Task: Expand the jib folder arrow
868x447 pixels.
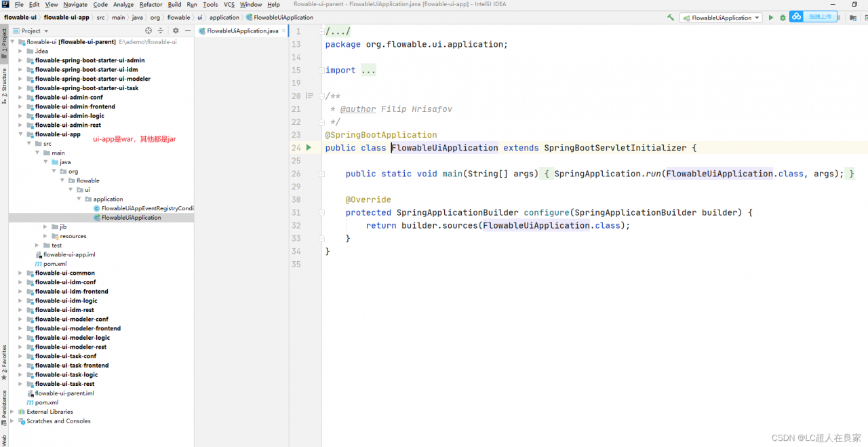Action: (x=45, y=227)
